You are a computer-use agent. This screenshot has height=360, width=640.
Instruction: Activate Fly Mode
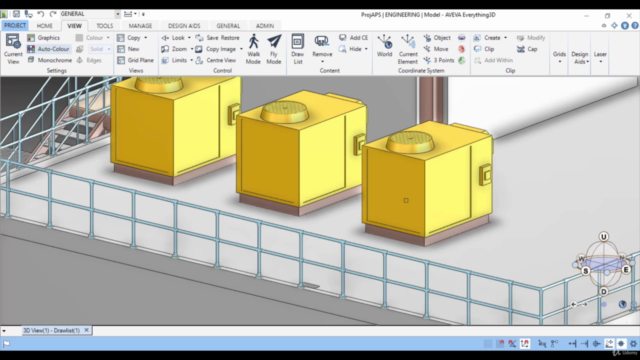[x=274, y=49]
